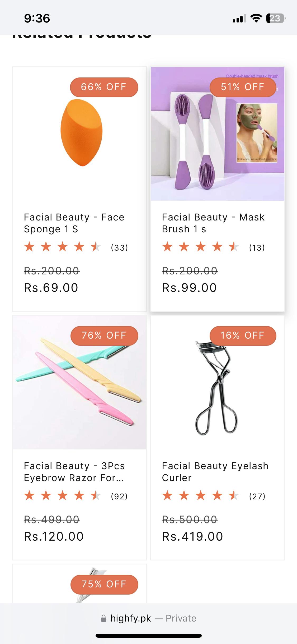Screen dimensions: 297x644
Task: Tap the battery indicator in status bar
Action: click(x=276, y=19)
